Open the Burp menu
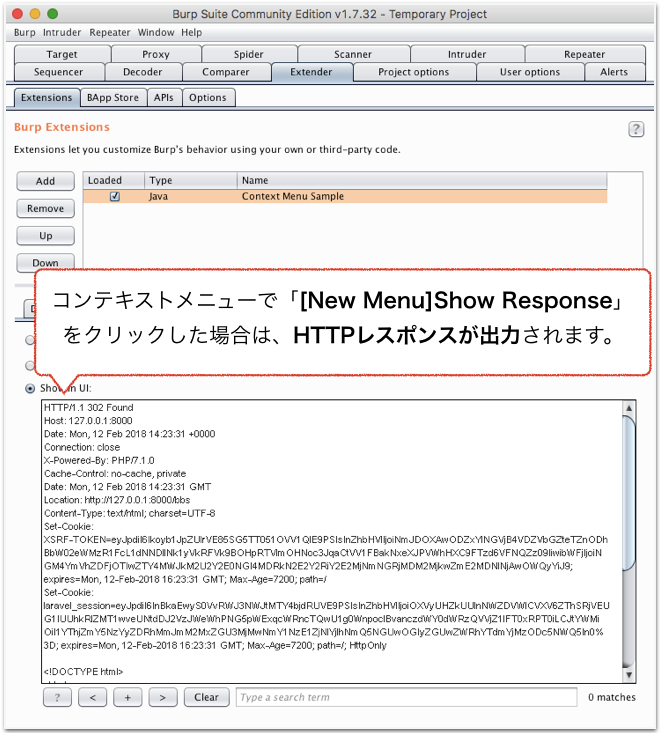The height and width of the screenshot is (733, 660). point(25,32)
